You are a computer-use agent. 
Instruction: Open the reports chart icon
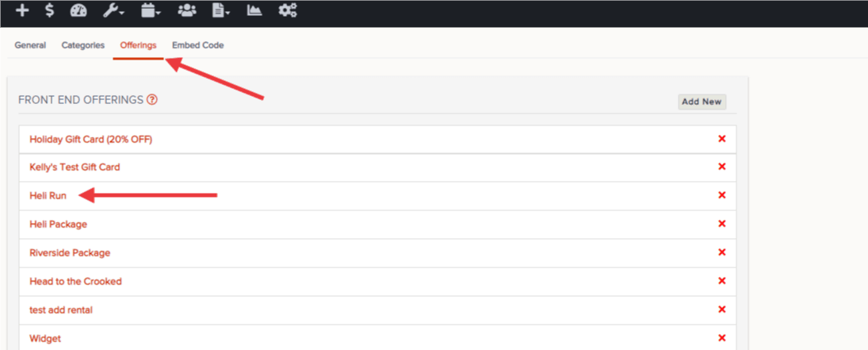point(254,10)
